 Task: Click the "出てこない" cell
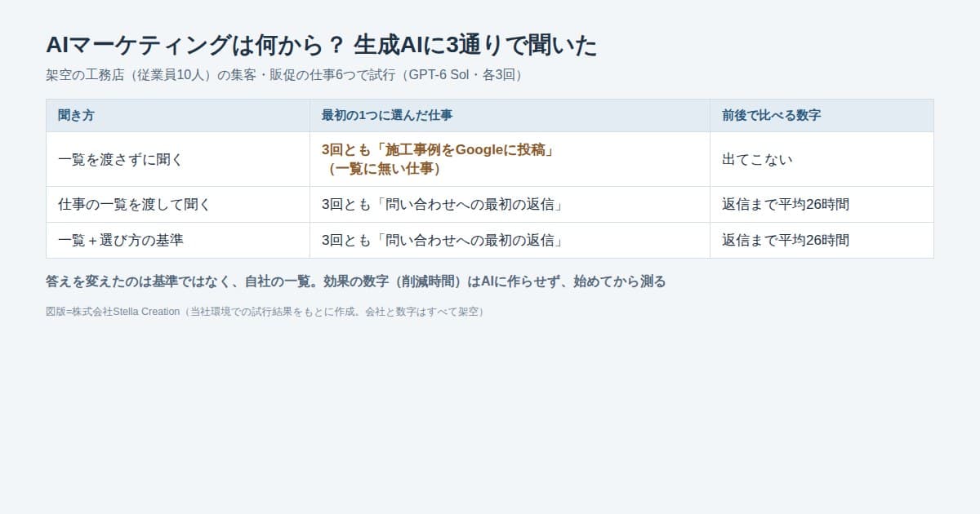click(822, 159)
